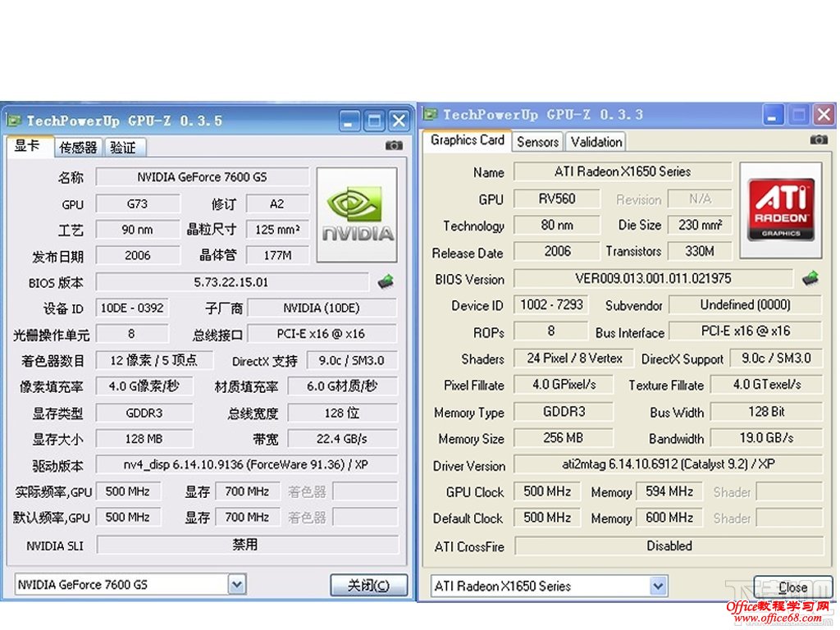Viewport: 840px width, 630px height.
Task: Click the 177M transistors value
Action: pos(277,255)
